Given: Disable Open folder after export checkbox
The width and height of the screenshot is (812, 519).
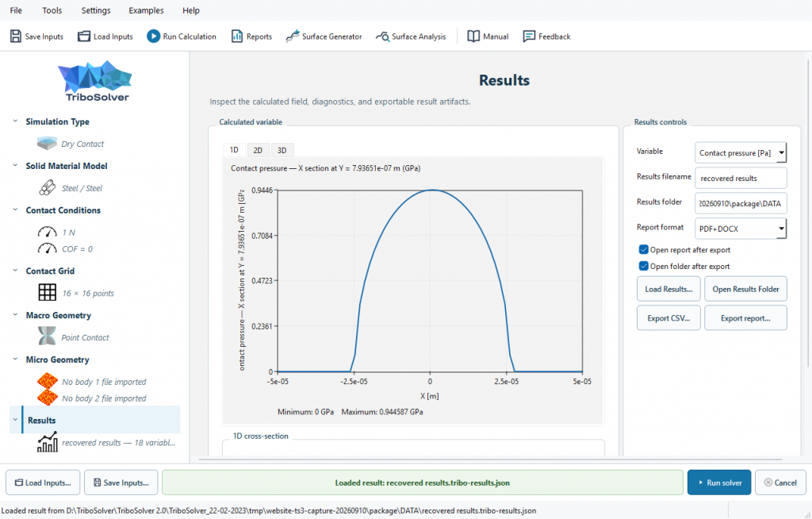Looking at the screenshot, I should (x=644, y=266).
